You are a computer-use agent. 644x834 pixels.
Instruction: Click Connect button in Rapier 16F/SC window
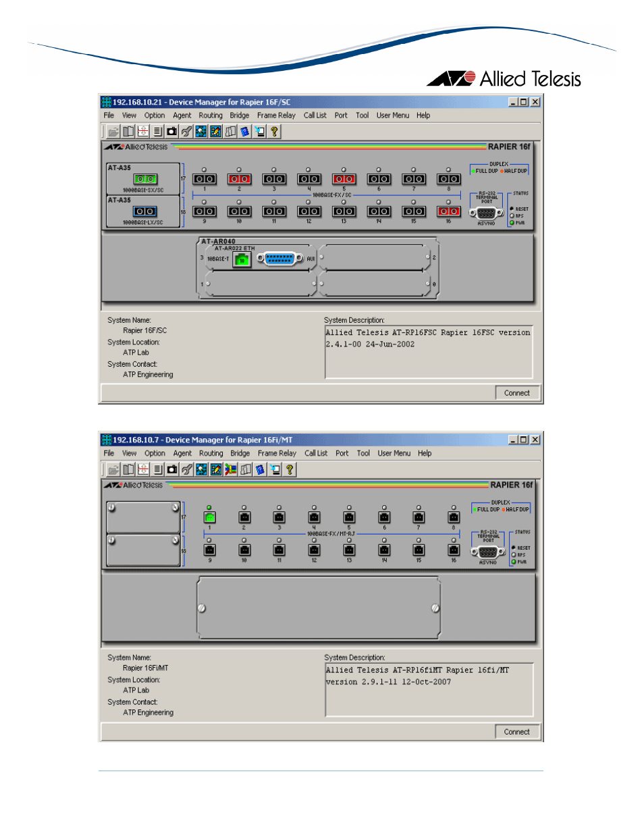click(517, 393)
